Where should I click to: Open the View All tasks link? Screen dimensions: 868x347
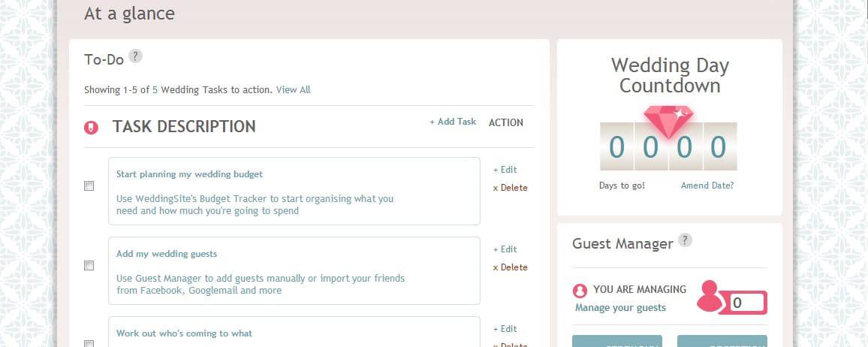pyautogui.click(x=293, y=90)
